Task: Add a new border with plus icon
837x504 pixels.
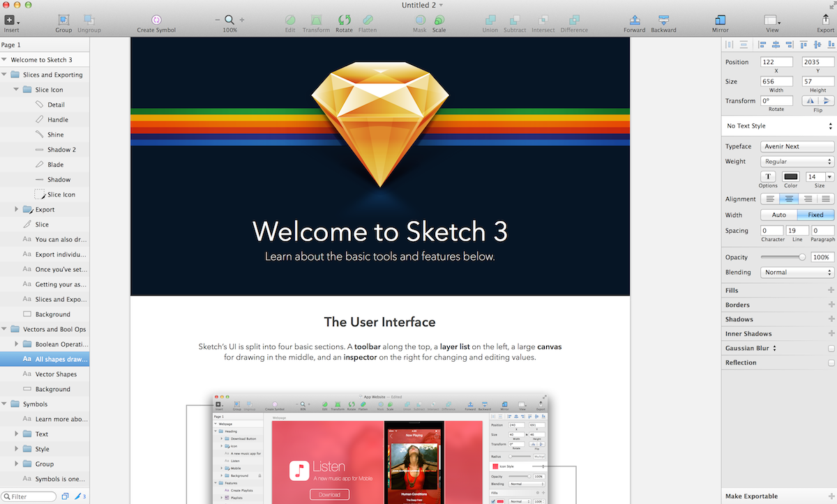Action: tap(831, 305)
